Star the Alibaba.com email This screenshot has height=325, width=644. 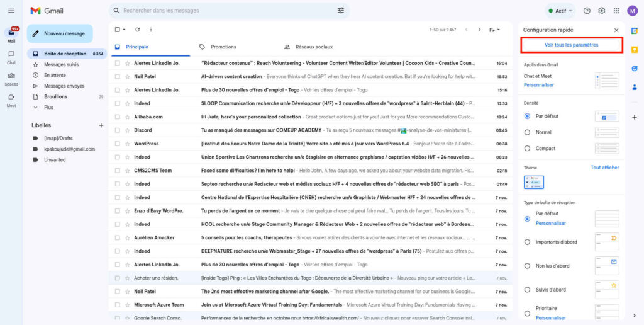[127, 117]
